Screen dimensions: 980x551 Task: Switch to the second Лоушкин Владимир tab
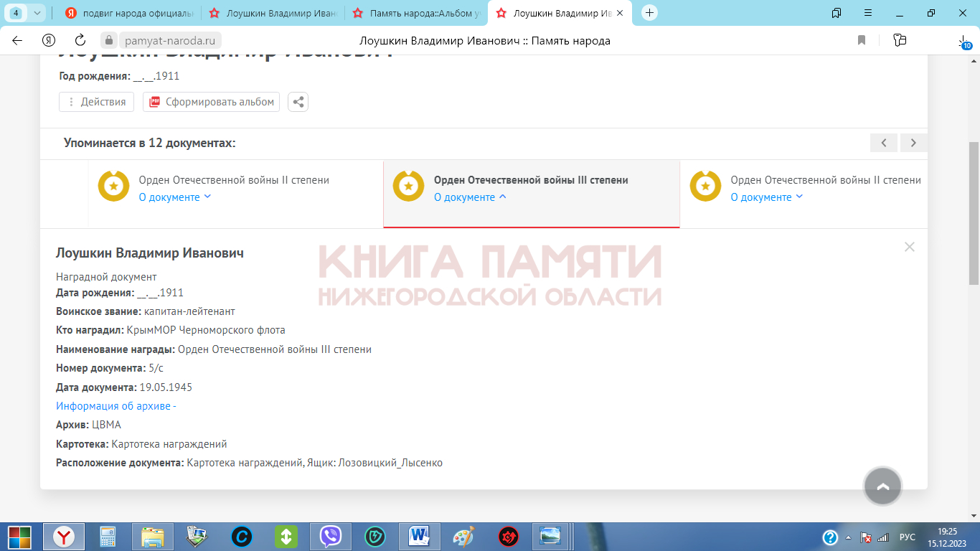coord(273,12)
